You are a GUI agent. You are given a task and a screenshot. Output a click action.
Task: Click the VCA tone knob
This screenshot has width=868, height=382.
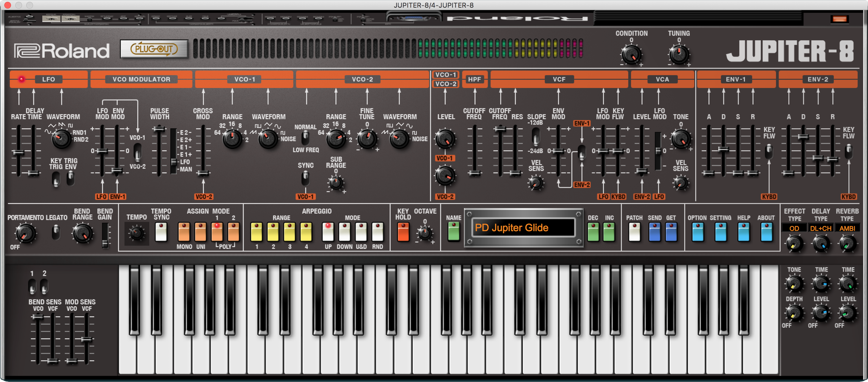coord(680,139)
